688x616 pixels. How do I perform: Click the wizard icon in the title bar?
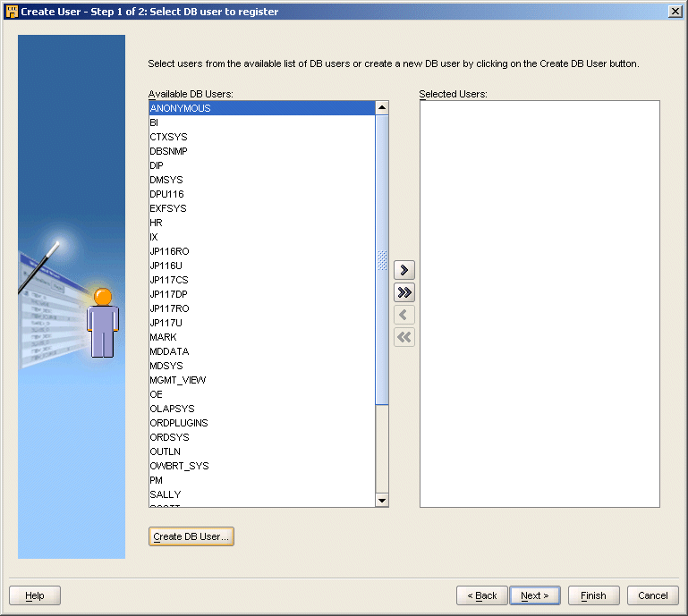click(x=12, y=12)
